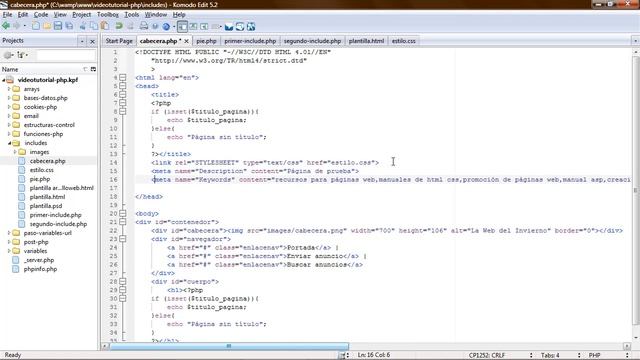Open the Project menu
The image size is (640, 360).
[82, 14]
